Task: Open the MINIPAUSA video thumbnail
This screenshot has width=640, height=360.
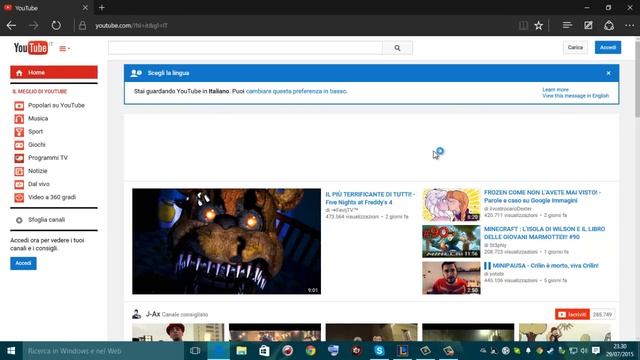Action: coord(451,278)
